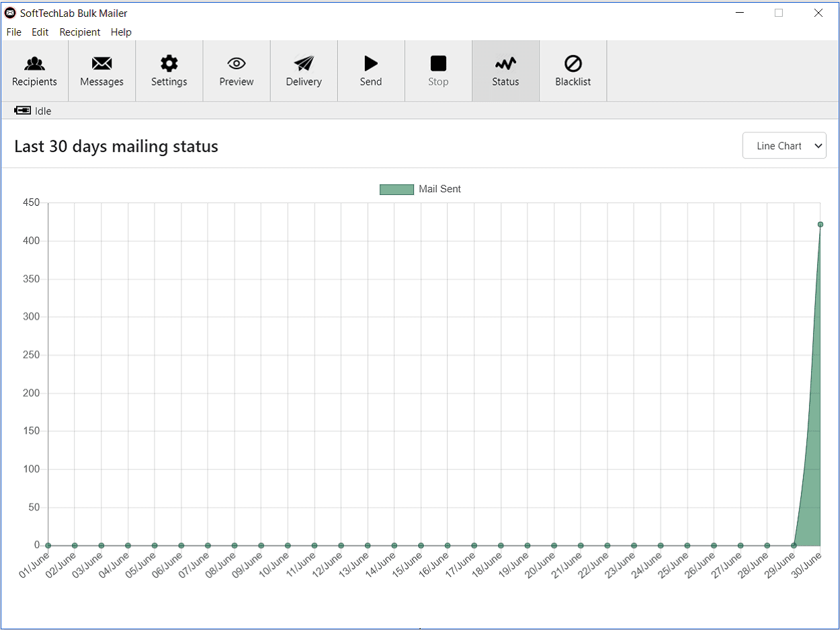840x630 pixels.
Task: Open the Delivery paper-plane section
Action: click(x=304, y=71)
